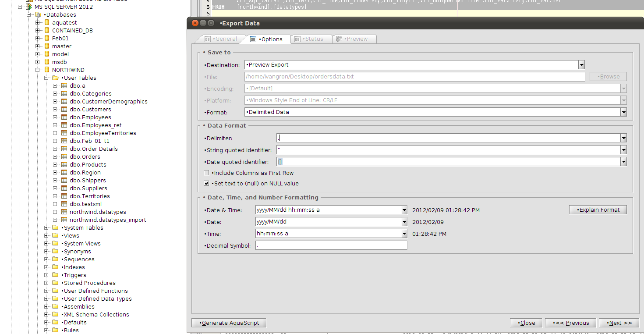Click the Databases folder icon
This screenshot has width=644, height=334.
[x=38, y=14]
